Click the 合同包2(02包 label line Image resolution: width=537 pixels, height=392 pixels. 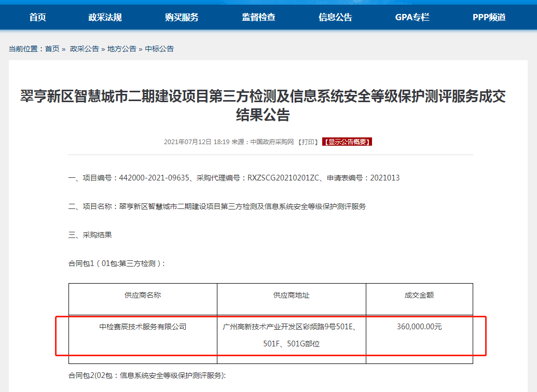tap(147, 375)
